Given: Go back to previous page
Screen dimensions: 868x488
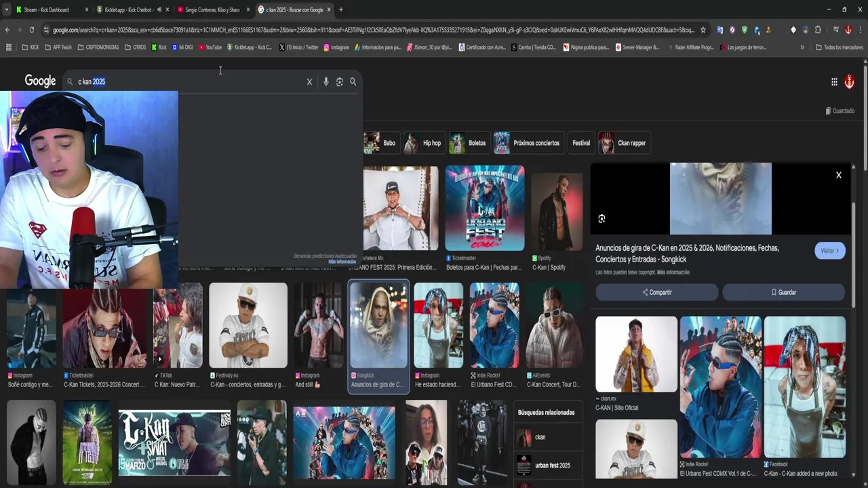Looking at the screenshot, I should [7, 30].
